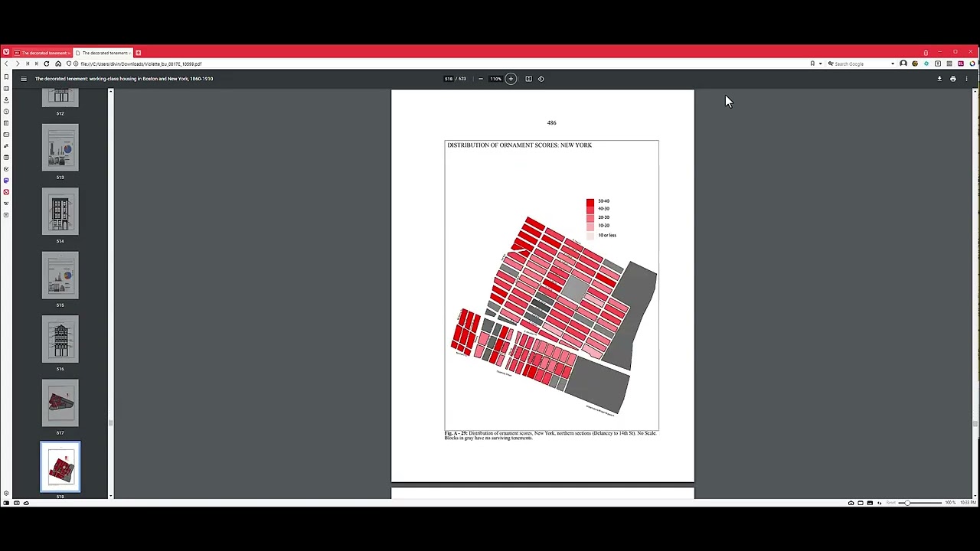This screenshot has height=551, width=980.
Task: Switch to the second 'The decorated tenement' tab
Action: pos(103,53)
